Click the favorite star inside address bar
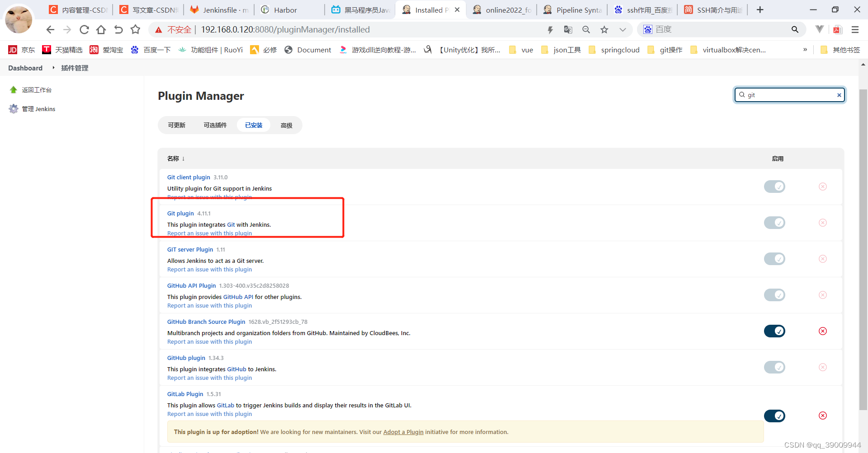Image resolution: width=868 pixels, height=453 pixels. click(x=604, y=30)
